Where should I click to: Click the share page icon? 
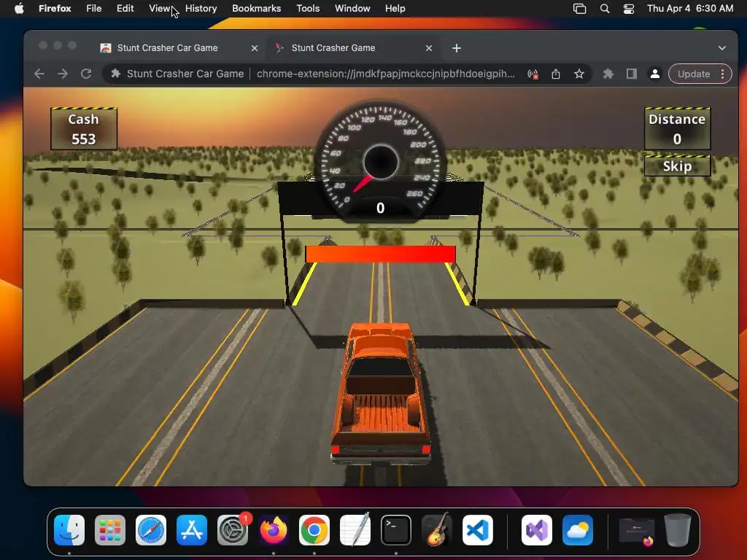point(555,74)
